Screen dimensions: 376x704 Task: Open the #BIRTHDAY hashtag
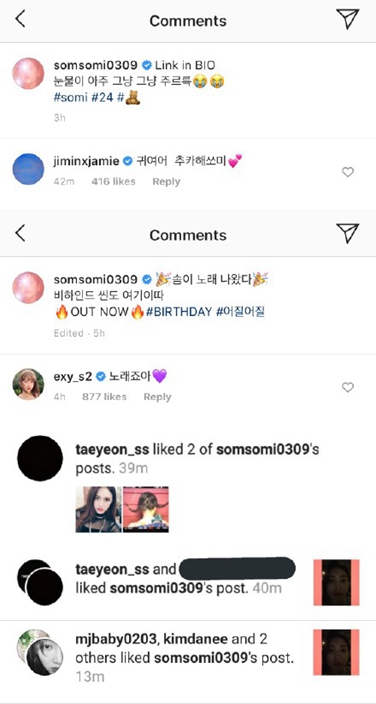[x=179, y=312]
